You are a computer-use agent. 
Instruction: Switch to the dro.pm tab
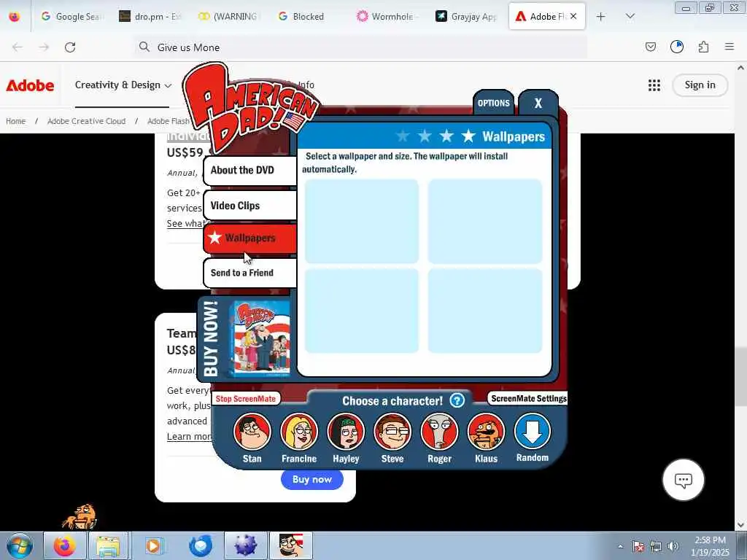[x=150, y=17]
